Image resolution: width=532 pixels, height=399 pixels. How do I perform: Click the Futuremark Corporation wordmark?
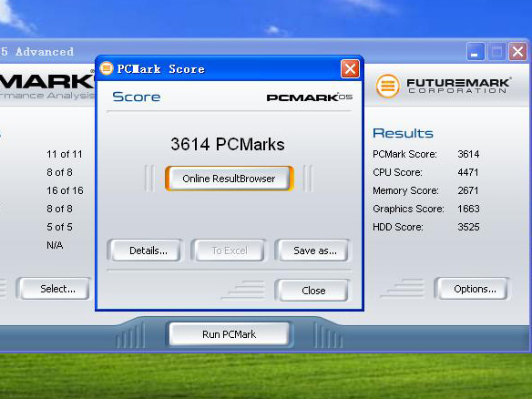(x=458, y=86)
